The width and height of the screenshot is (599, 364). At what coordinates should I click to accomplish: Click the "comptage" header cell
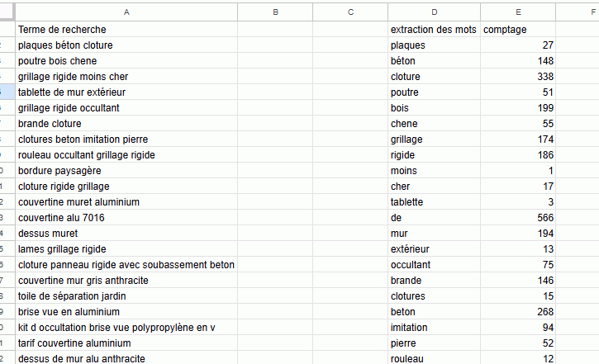click(x=517, y=30)
